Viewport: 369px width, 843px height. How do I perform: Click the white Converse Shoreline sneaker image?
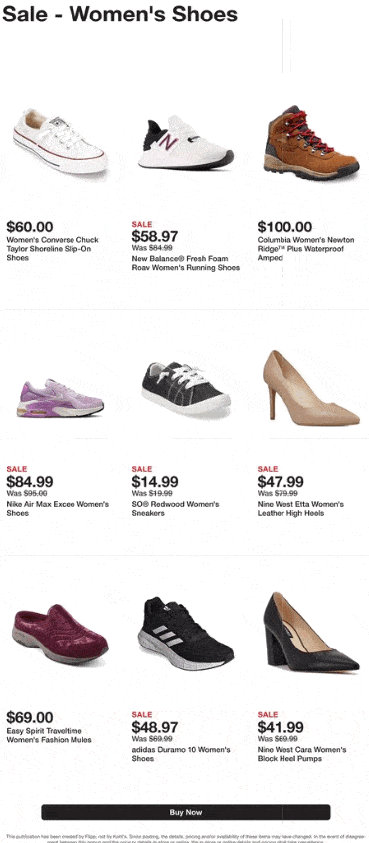point(60,141)
